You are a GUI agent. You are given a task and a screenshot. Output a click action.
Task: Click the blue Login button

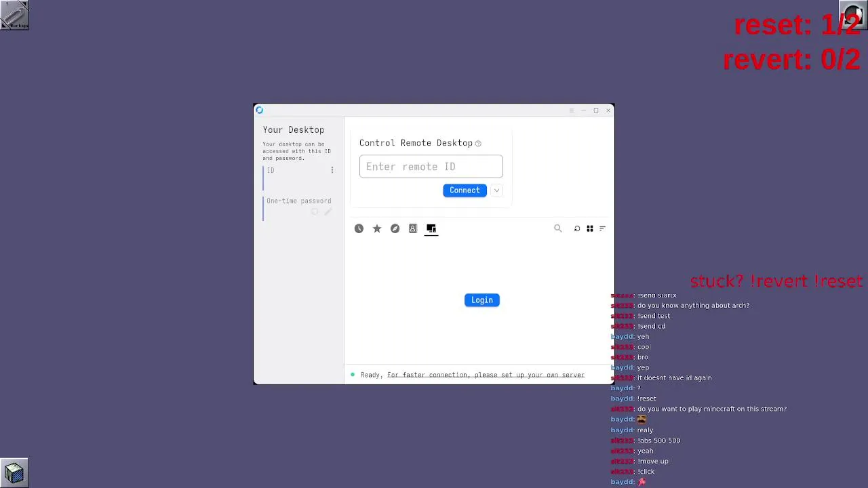tap(482, 300)
